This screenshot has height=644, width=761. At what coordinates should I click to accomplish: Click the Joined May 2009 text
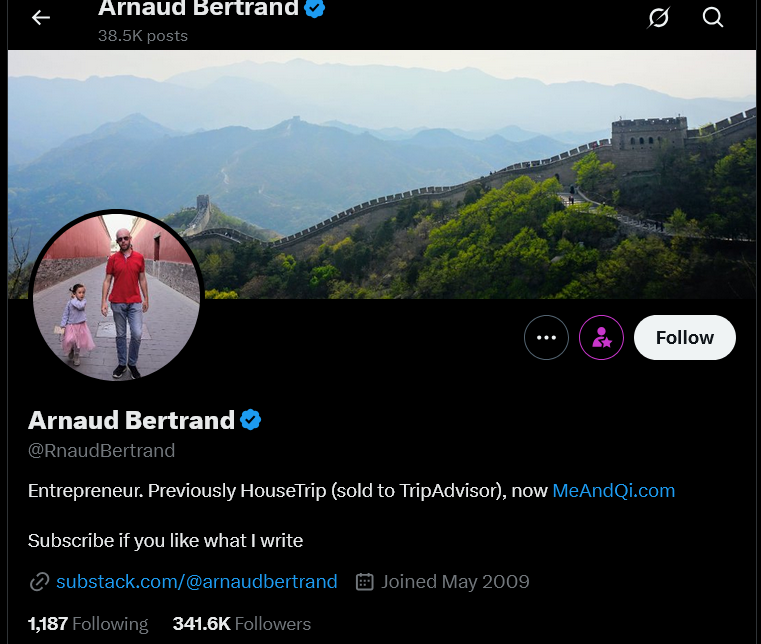pyautogui.click(x=455, y=581)
